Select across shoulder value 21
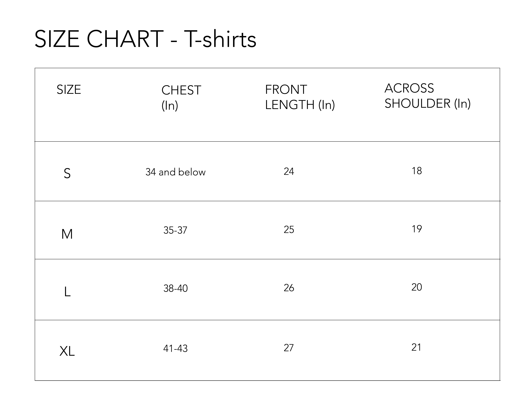Screen dimensions: 525x420 [x=416, y=347]
